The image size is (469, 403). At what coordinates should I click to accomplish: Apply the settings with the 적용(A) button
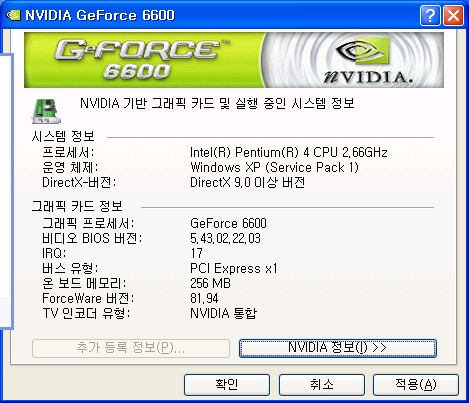416,385
